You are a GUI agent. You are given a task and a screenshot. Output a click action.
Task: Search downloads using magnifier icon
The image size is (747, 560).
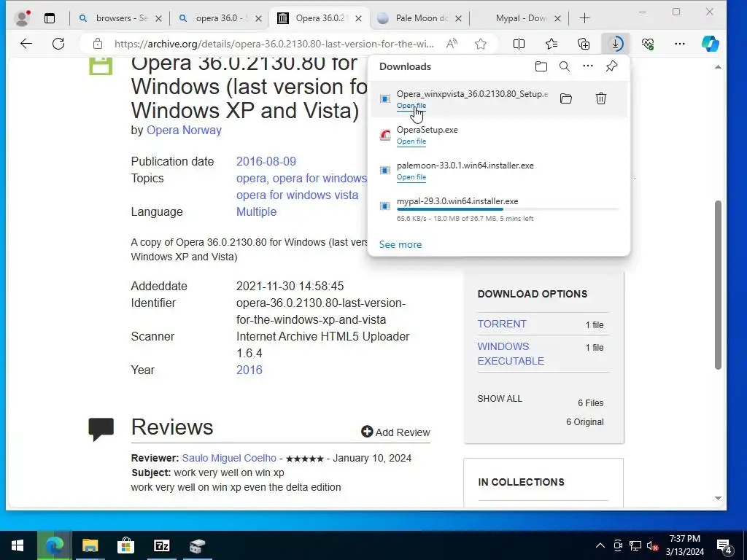(565, 66)
